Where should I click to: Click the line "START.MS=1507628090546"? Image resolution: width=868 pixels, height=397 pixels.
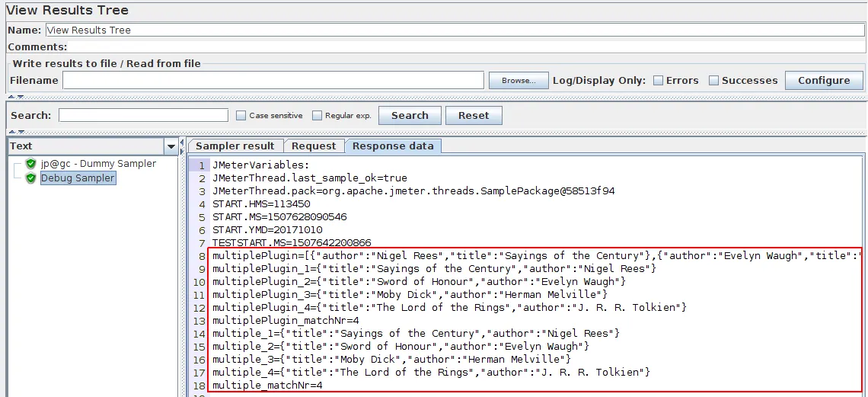point(279,216)
